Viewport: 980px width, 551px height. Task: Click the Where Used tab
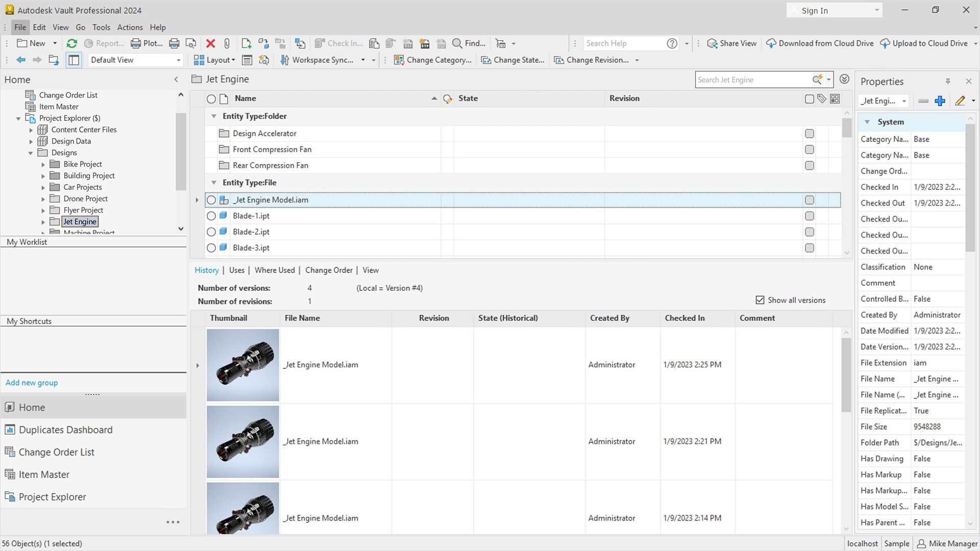tap(274, 270)
